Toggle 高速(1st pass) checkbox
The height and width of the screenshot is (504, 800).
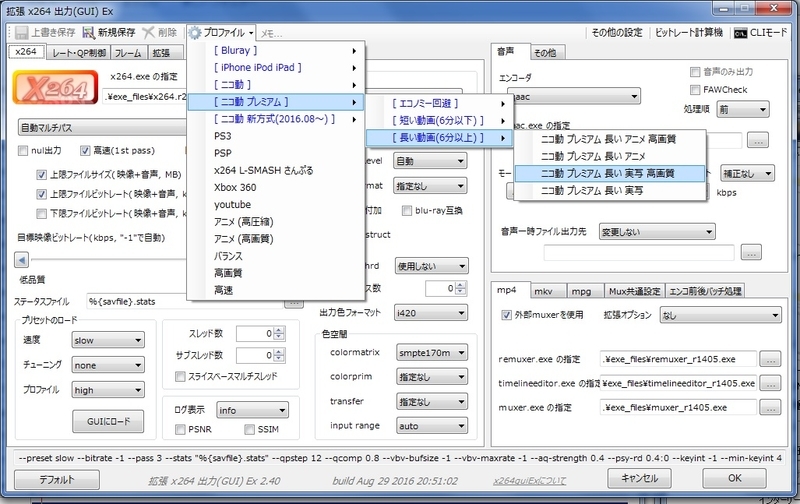[x=85, y=150]
